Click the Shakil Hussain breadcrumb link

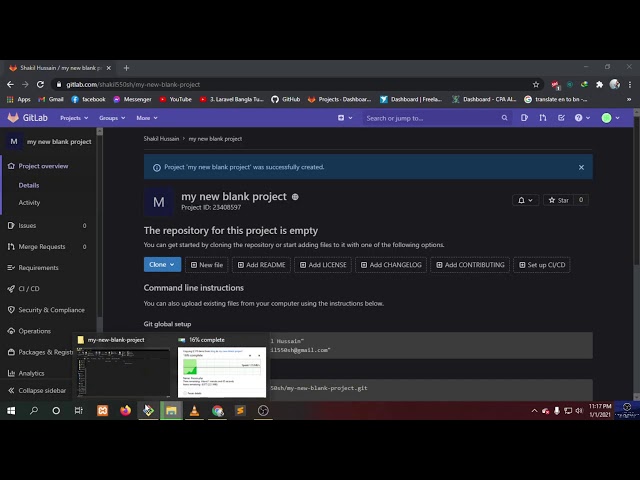click(161, 139)
